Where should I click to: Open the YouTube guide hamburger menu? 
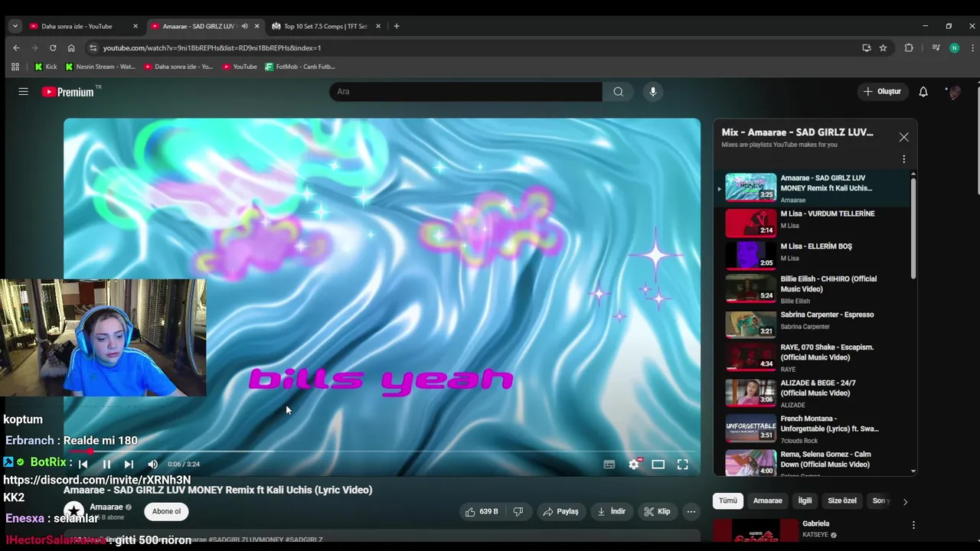click(x=23, y=92)
